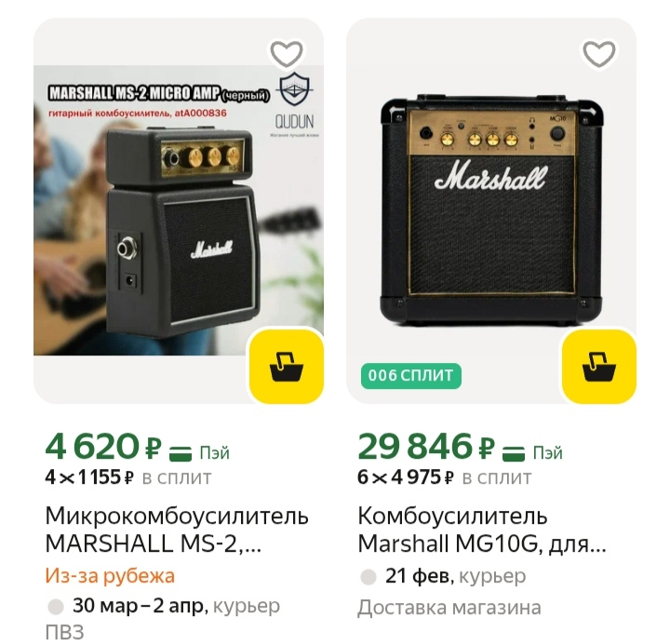Image resolution: width=670 pixels, height=644 pixels.
Task: Select the 4×1155 ₽ в сплит offer
Action: click(127, 477)
